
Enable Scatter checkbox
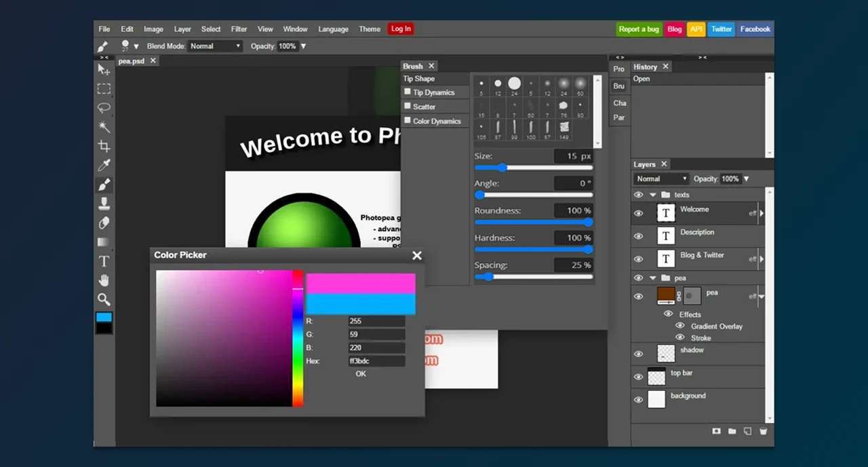point(408,106)
